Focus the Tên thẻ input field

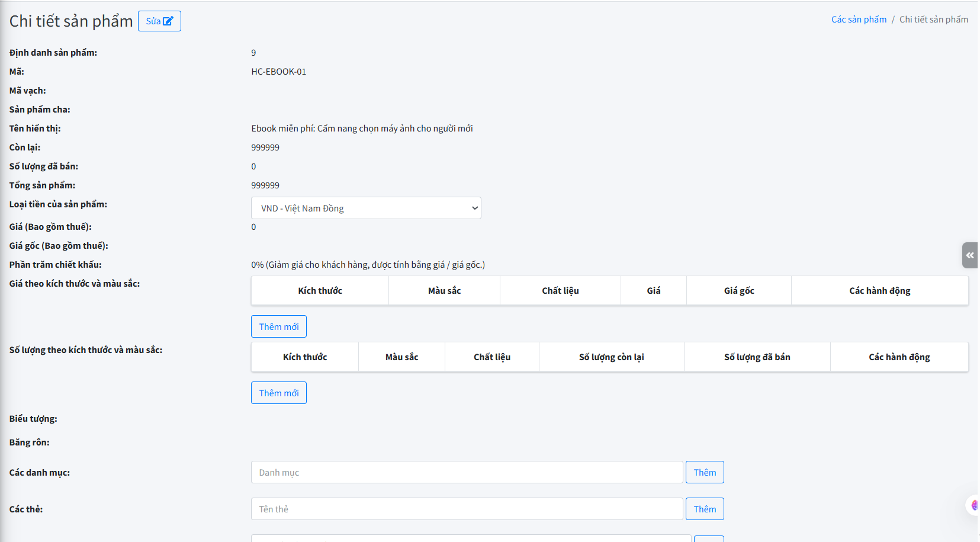(467, 509)
